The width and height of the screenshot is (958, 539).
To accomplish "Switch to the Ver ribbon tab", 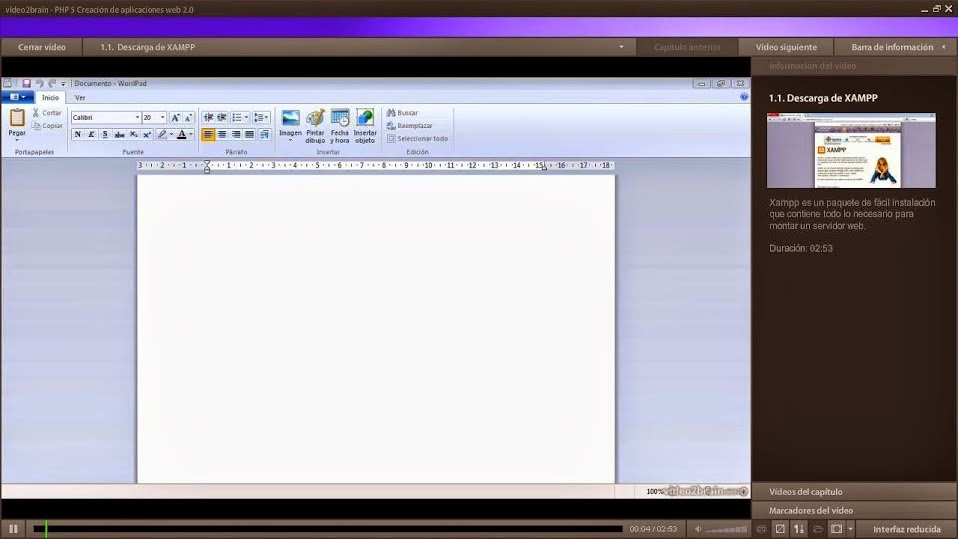I will 80,98.
